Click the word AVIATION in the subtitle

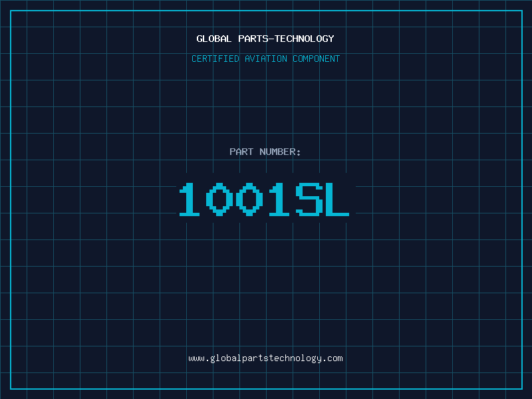point(265,59)
